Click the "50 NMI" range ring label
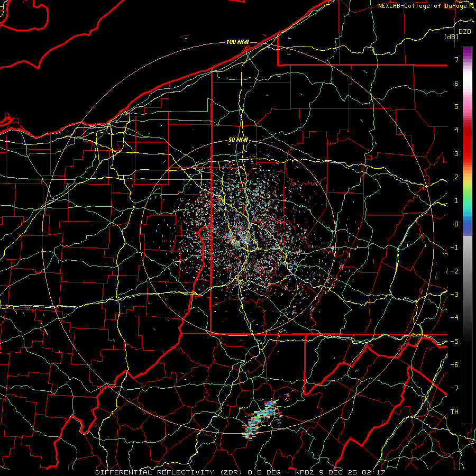Viewport: 476px width, 476px height. point(238,140)
